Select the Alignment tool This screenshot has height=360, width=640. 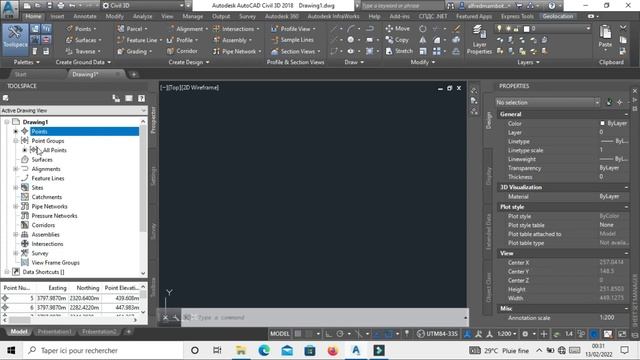(187, 29)
